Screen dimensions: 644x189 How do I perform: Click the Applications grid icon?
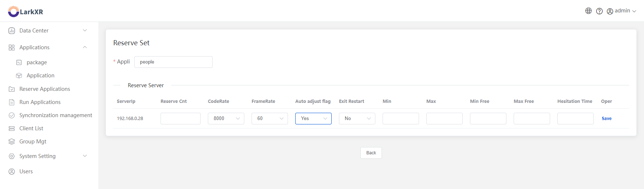[x=12, y=47]
